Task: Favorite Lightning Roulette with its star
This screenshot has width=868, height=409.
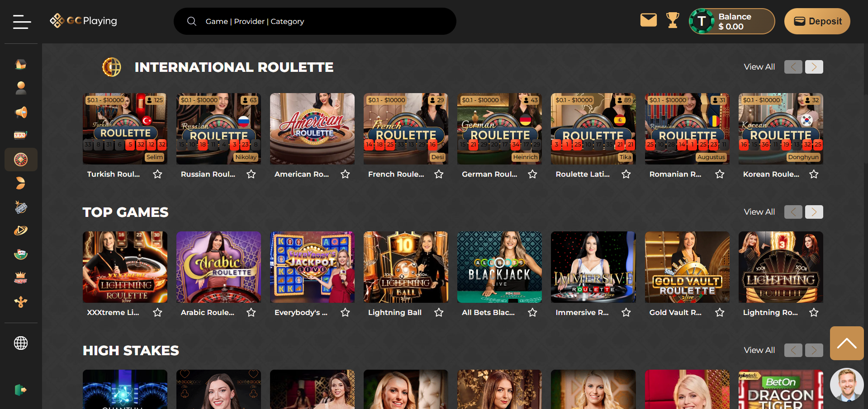Action: tap(814, 312)
